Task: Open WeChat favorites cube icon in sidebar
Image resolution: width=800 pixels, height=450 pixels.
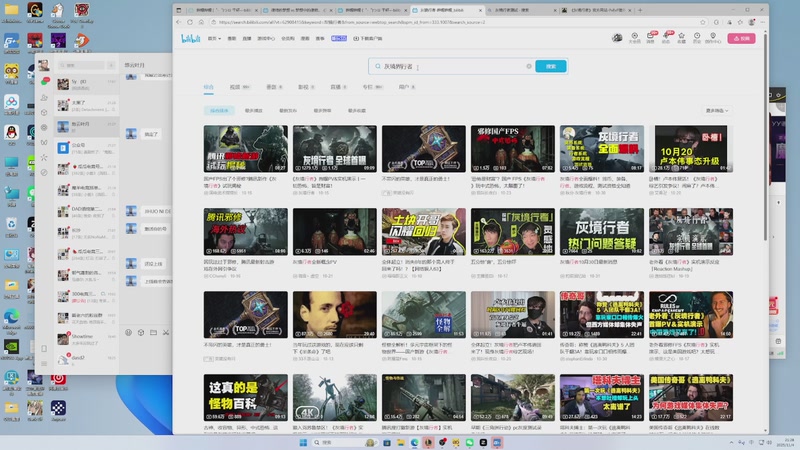Action: 44,113
